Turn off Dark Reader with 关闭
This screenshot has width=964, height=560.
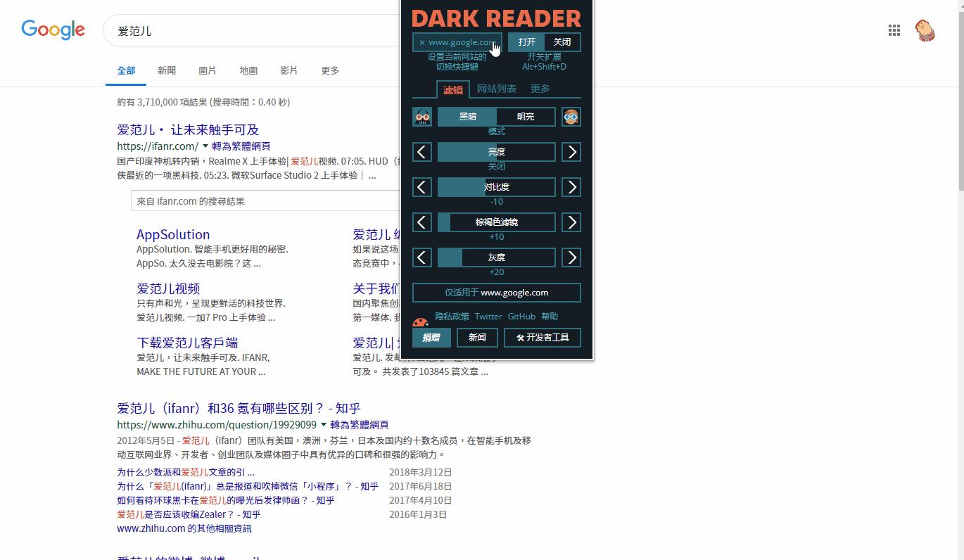pyautogui.click(x=562, y=42)
